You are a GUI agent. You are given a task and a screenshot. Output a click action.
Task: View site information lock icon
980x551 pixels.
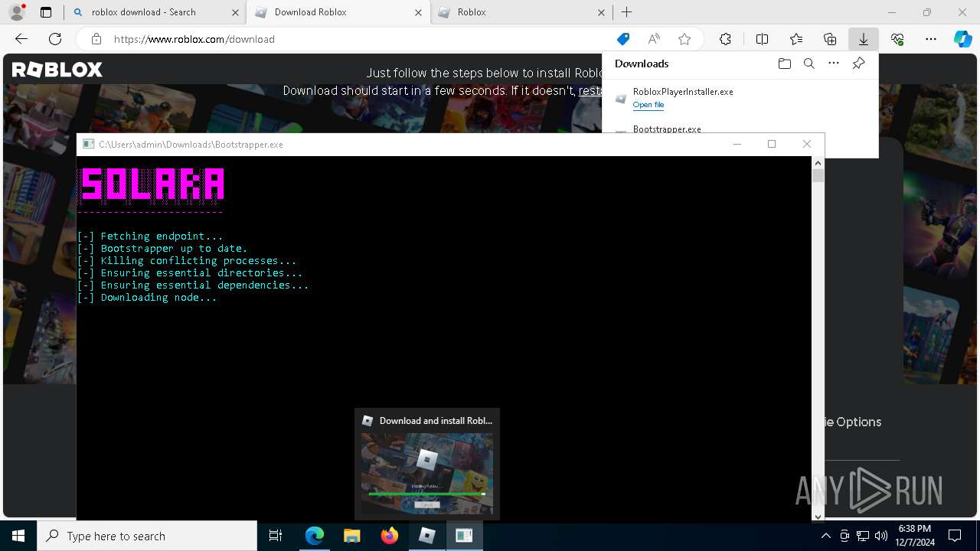(96, 39)
